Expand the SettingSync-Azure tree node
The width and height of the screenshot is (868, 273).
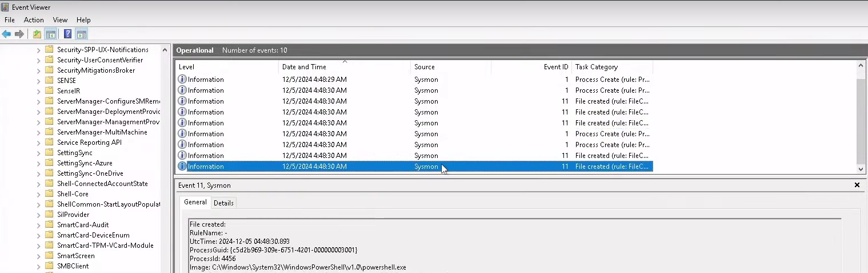tap(39, 163)
